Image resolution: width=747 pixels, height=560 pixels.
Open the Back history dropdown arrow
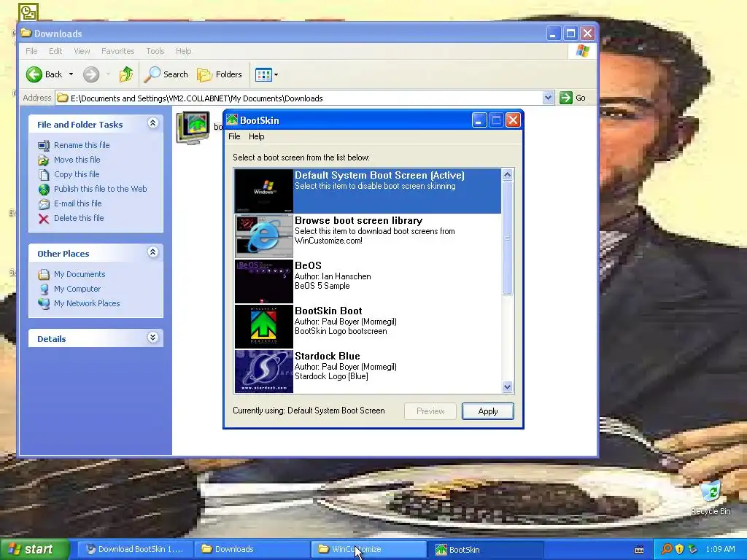pos(71,74)
